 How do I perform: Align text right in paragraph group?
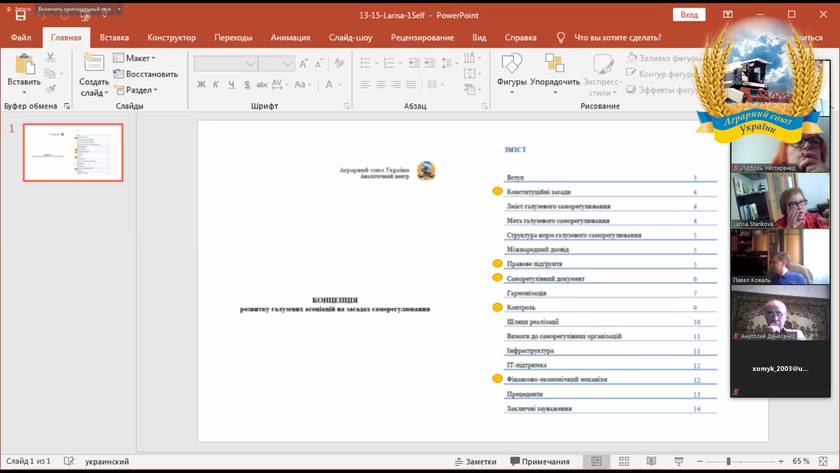click(x=396, y=84)
